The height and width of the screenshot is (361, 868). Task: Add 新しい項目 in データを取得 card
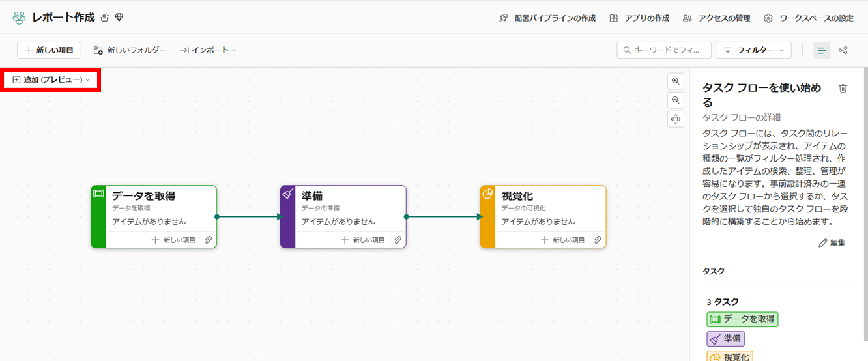click(x=173, y=240)
